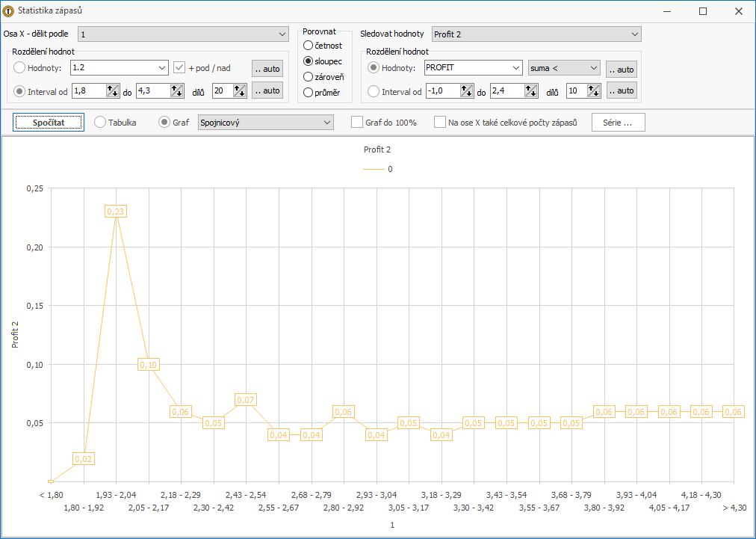Click the '1,80 - 1,92' x-axis label
This screenshot has width=756, height=539.
point(84,508)
